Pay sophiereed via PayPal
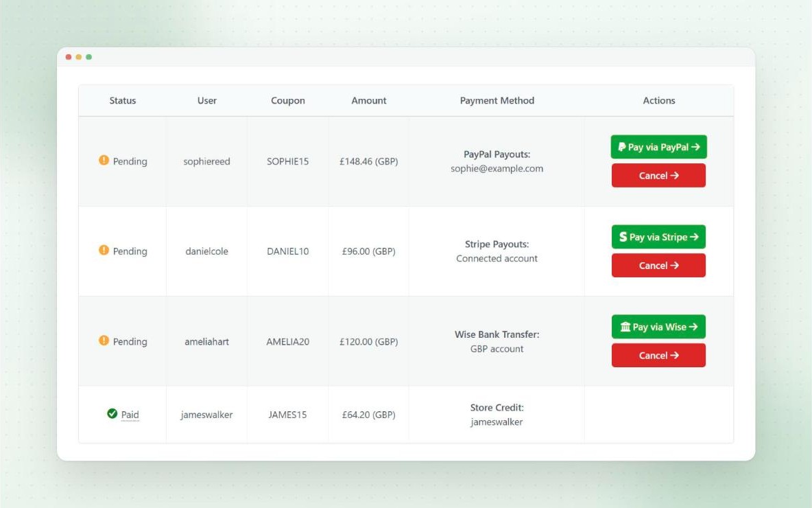The image size is (812, 508). [658, 147]
